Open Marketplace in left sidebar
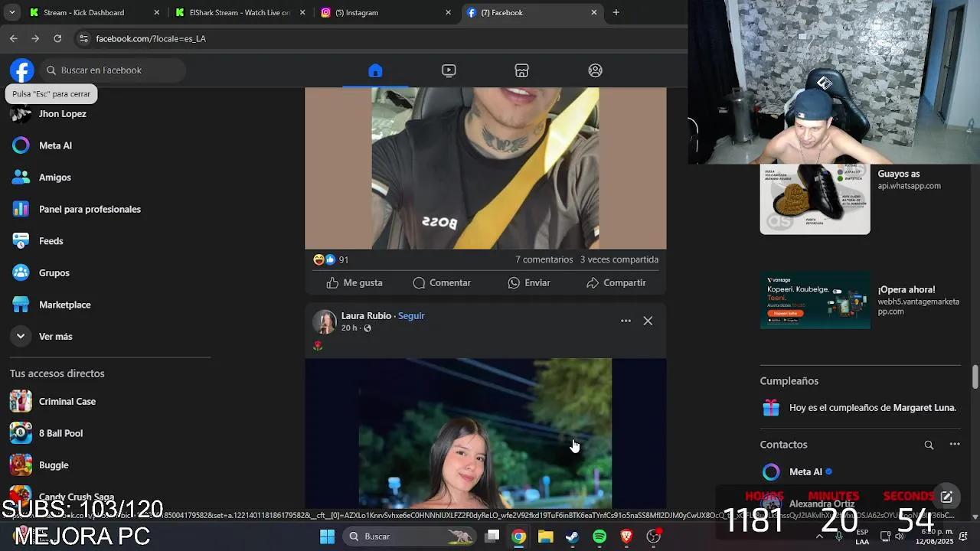Image resolution: width=980 pixels, height=551 pixels. [x=64, y=305]
